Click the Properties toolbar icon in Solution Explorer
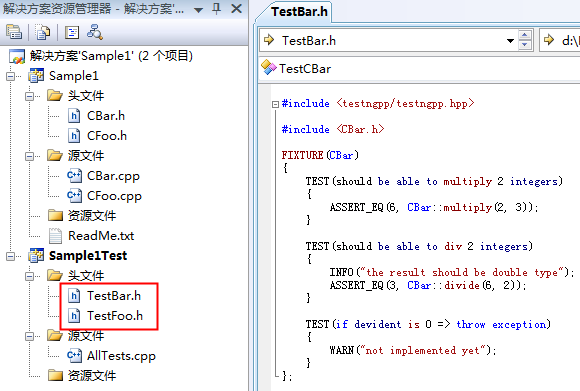 coord(14,33)
